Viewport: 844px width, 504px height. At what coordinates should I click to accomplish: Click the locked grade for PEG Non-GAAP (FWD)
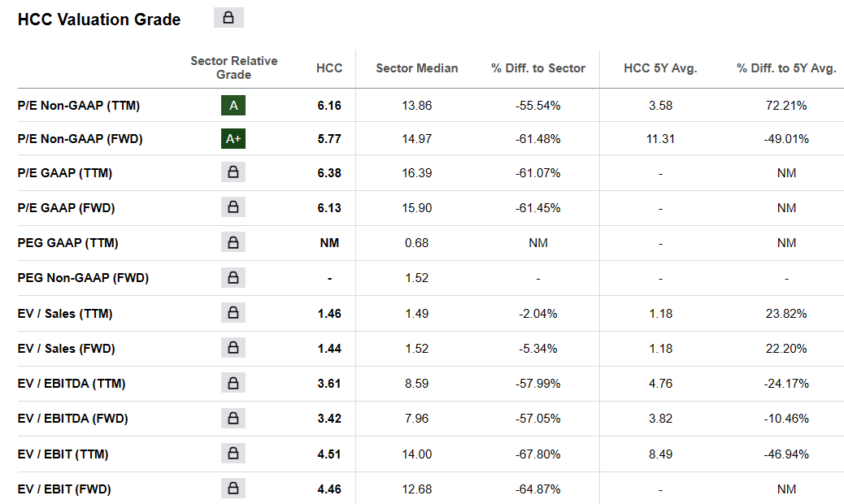233,277
